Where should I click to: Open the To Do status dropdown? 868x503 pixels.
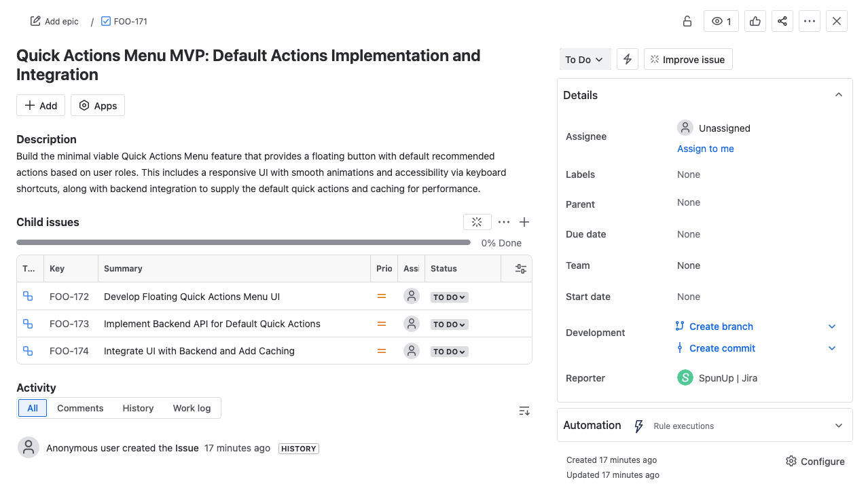click(x=585, y=59)
